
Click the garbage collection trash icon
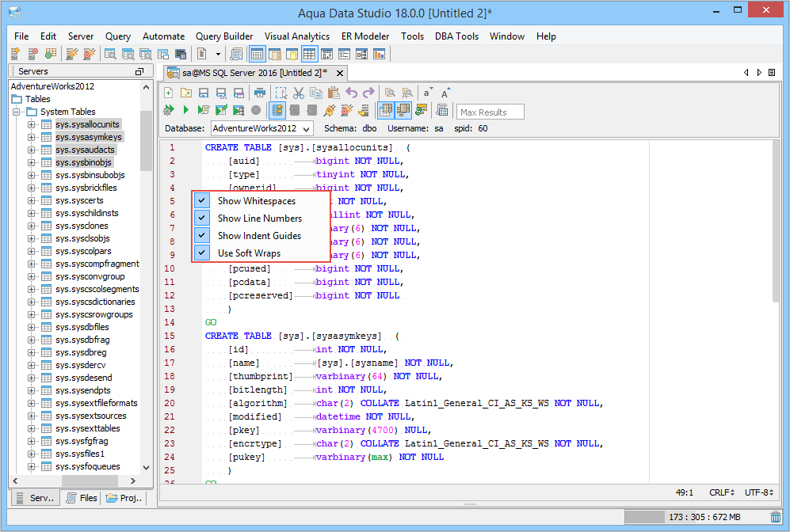[775, 517]
